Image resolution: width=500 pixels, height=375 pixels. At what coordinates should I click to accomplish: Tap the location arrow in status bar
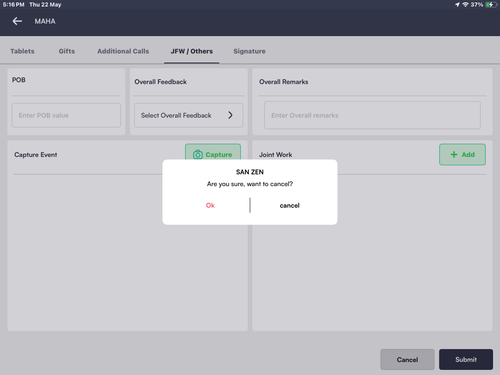[x=457, y=5]
